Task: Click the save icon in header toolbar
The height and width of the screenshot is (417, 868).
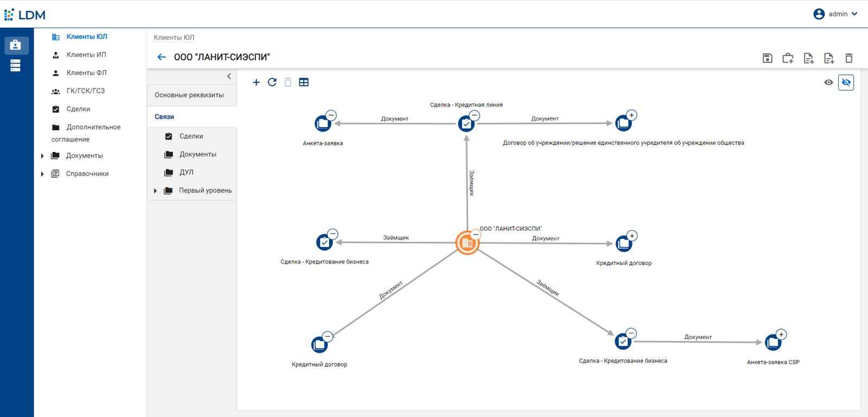Action: (x=767, y=58)
